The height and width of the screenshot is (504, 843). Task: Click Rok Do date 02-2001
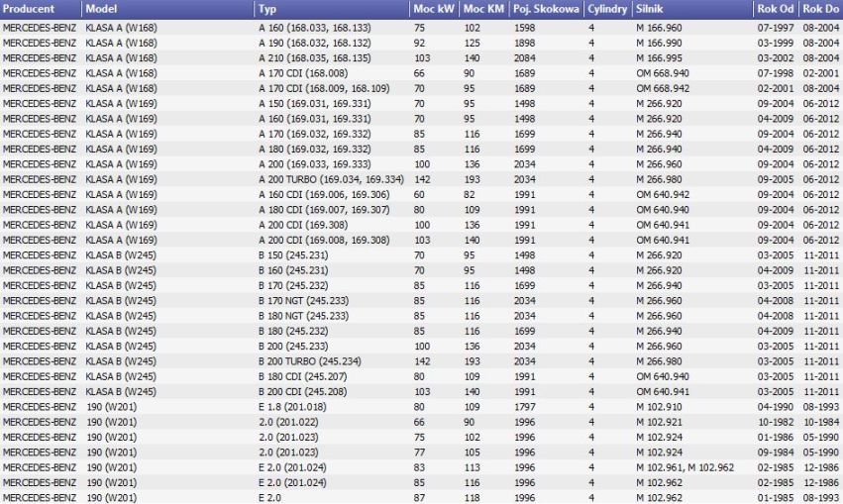click(821, 73)
